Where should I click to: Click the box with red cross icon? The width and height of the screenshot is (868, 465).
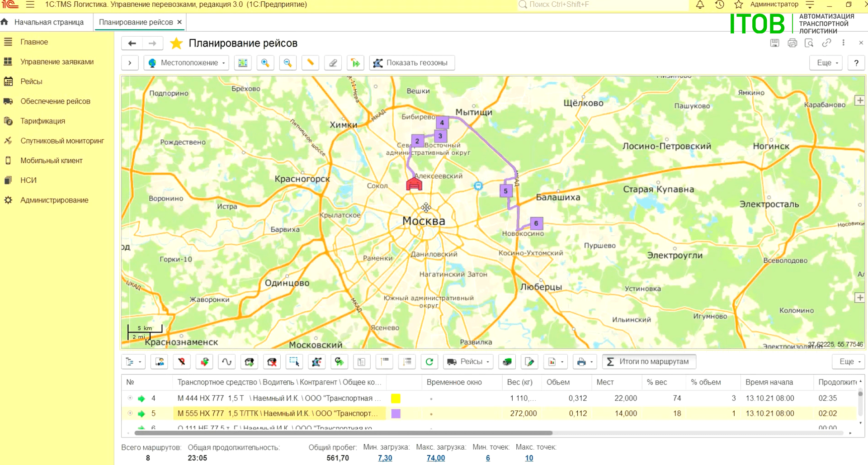point(272,361)
